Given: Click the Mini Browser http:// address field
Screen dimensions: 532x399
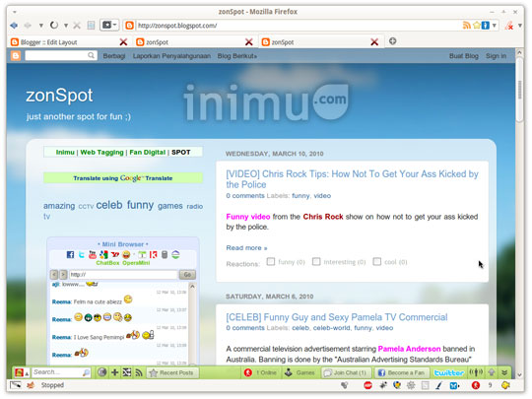Looking at the screenshot, I should click(123, 275).
